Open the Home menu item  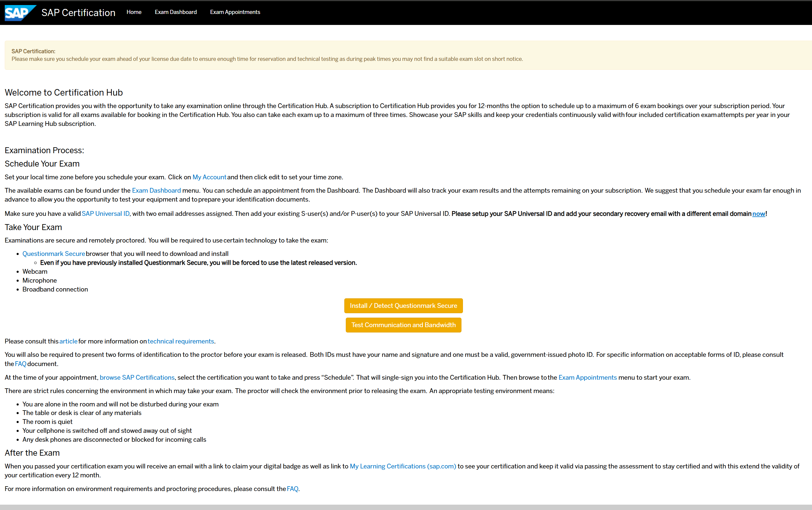[134, 12]
